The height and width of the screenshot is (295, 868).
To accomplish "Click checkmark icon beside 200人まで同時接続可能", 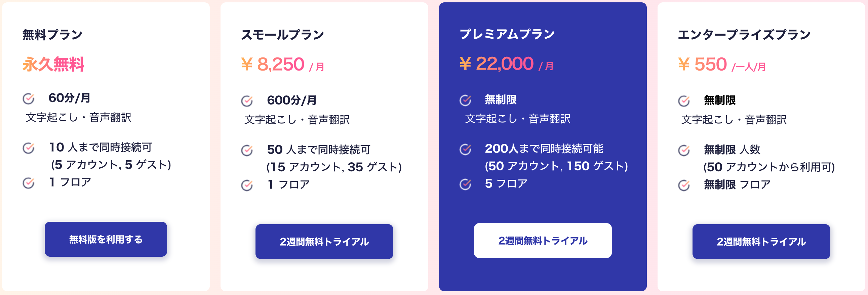I will pos(465,149).
